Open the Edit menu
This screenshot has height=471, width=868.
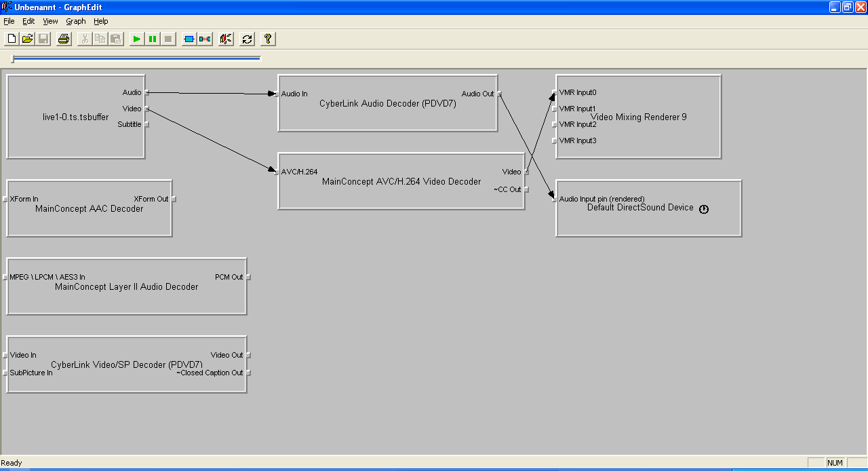tap(28, 21)
